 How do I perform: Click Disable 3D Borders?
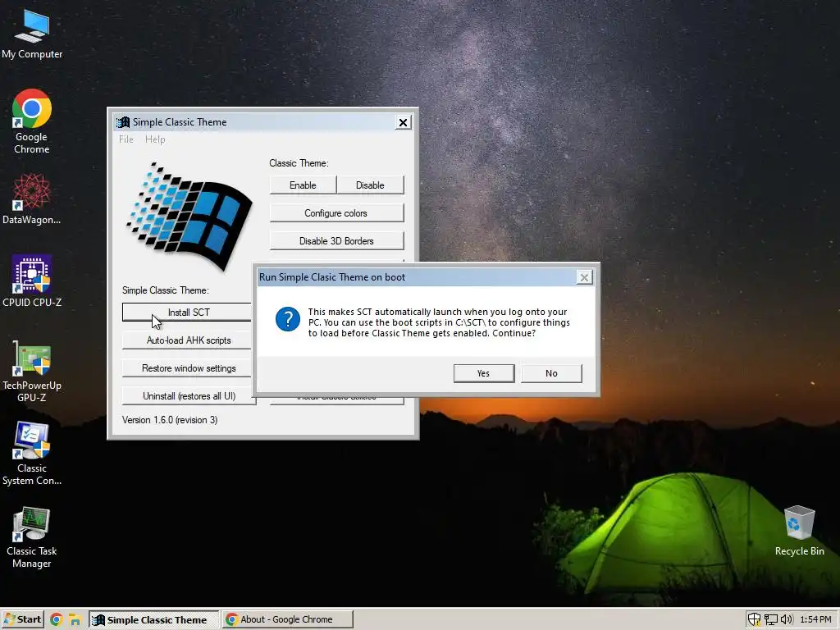(336, 241)
